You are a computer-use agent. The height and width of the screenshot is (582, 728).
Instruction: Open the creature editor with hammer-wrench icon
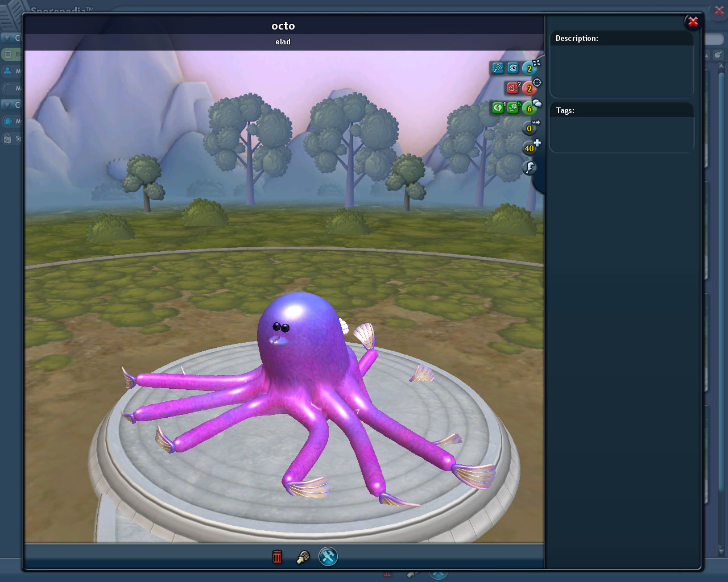pyautogui.click(x=328, y=556)
